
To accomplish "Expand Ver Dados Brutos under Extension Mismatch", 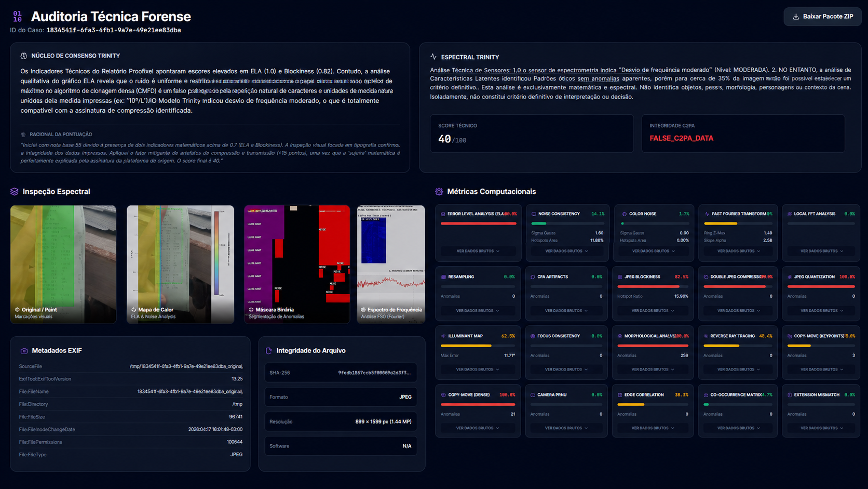I will point(820,428).
